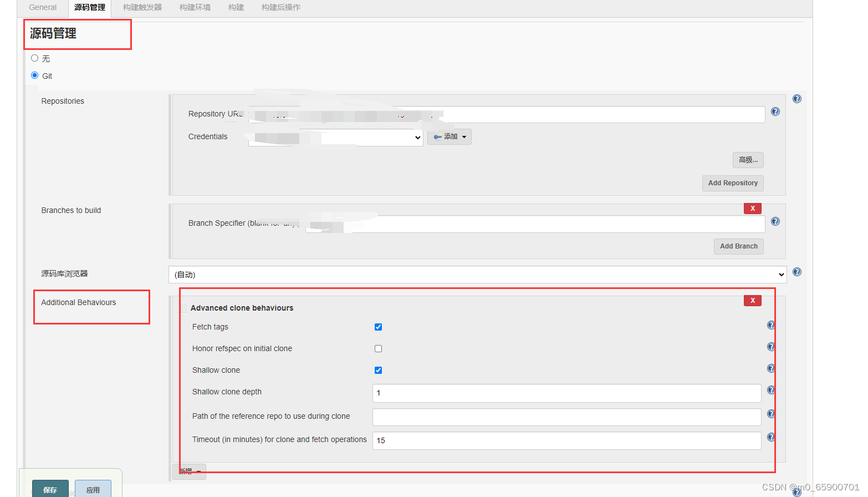Open help for clone timeout setting
Screen dimensions: 868x497
(770, 437)
